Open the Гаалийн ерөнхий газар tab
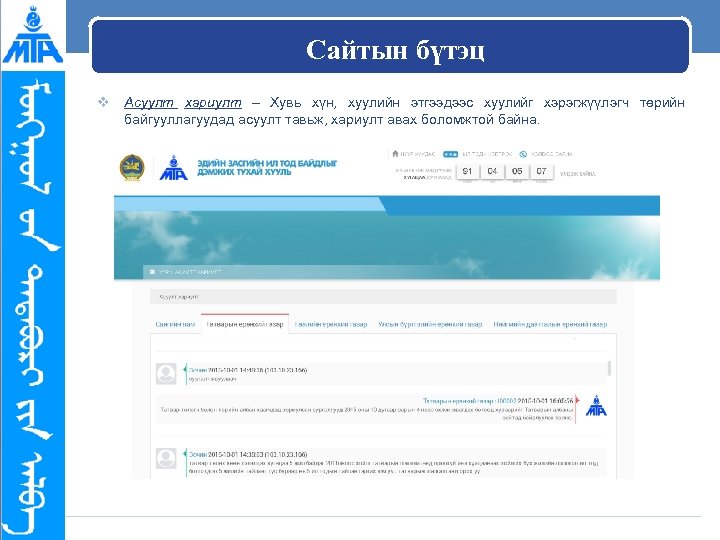 tap(331, 324)
